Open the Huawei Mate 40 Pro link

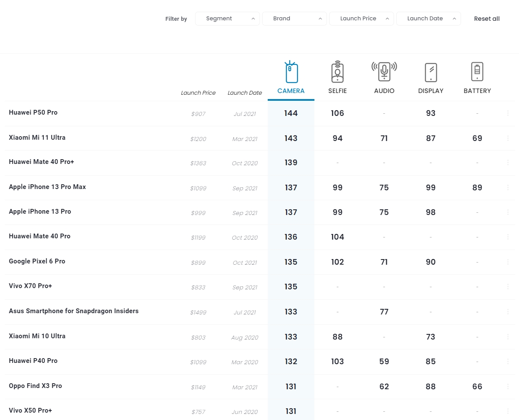coord(39,236)
